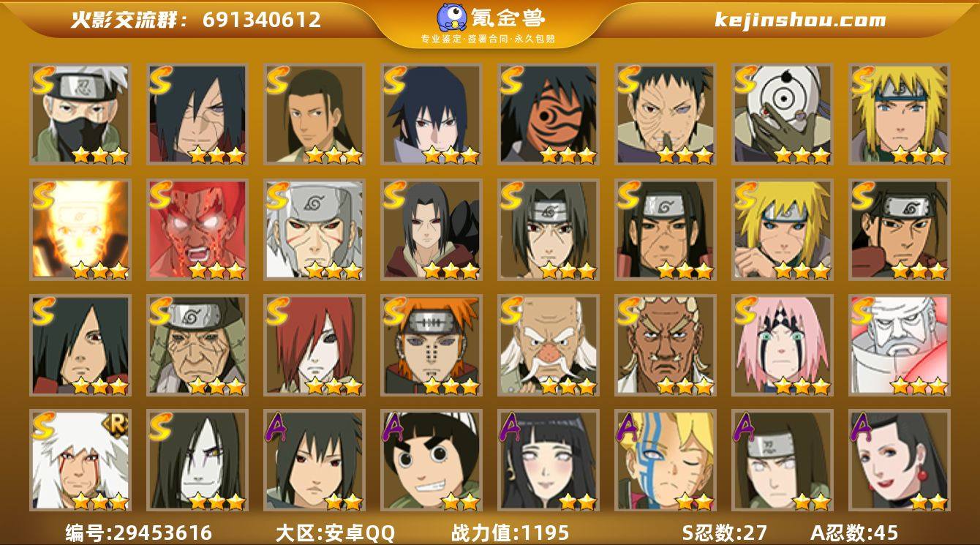Choose the bald elder with white mustache

point(549,345)
